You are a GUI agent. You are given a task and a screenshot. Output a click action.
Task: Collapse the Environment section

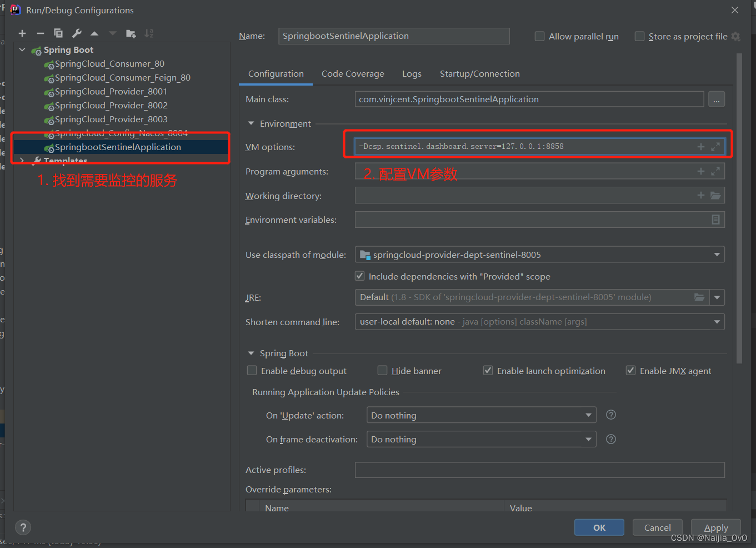pos(251,123)
